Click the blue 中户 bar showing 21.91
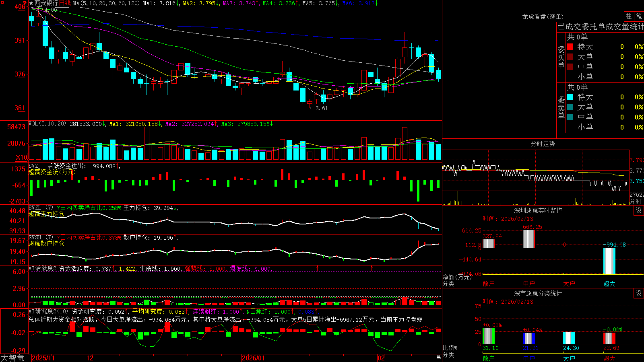 (x=528, y=339)
